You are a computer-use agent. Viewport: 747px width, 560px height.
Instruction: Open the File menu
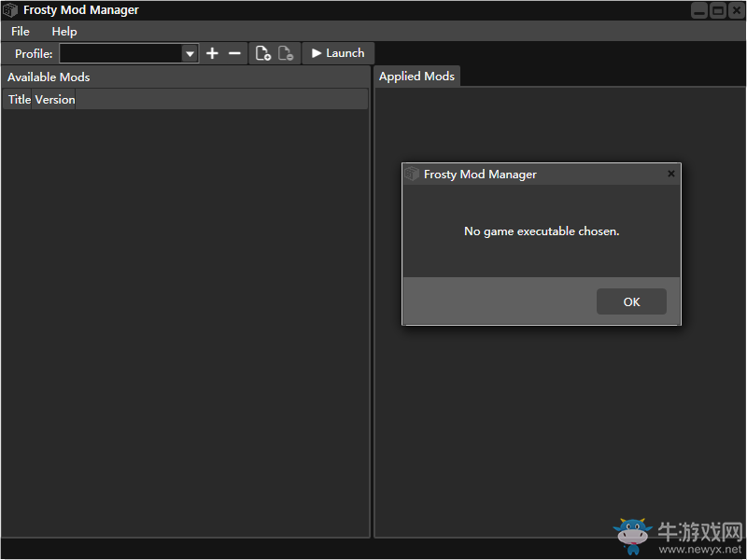click(x=20, y=32)
